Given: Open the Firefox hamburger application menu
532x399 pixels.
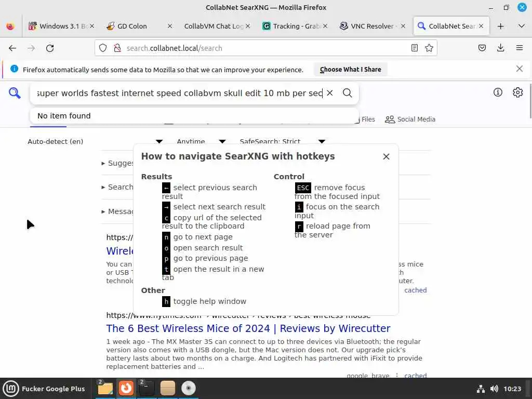Looking at the screenshot, I should (519, 48).
